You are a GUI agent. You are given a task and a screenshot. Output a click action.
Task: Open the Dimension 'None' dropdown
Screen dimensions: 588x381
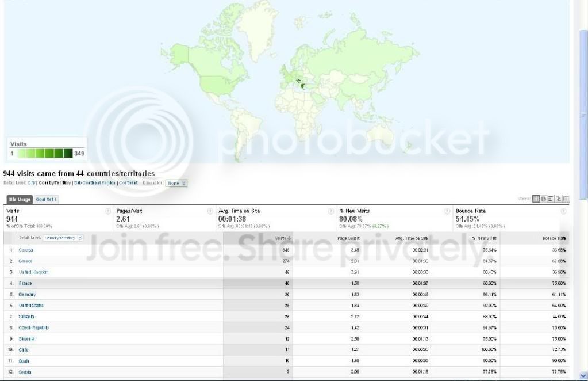(176, 183)
